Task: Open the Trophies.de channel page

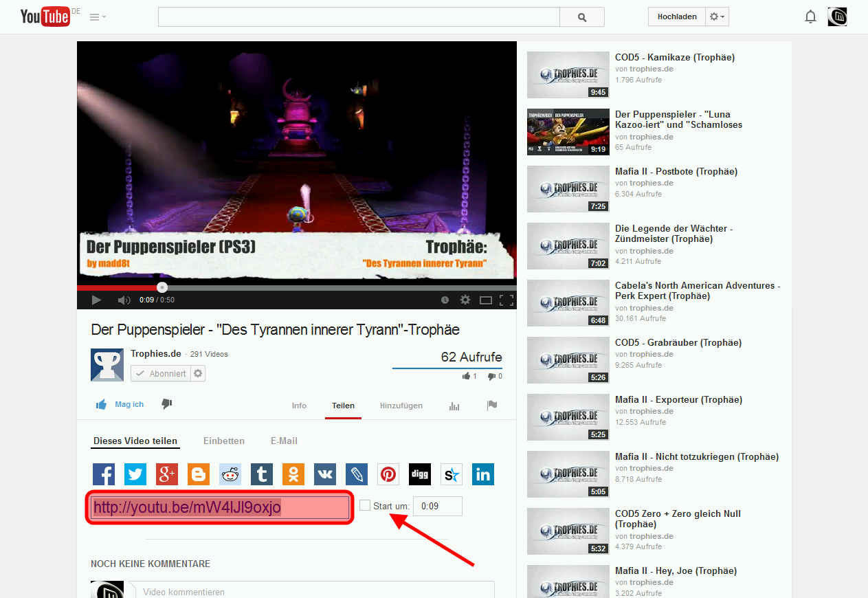Action: tap(157, 353)
